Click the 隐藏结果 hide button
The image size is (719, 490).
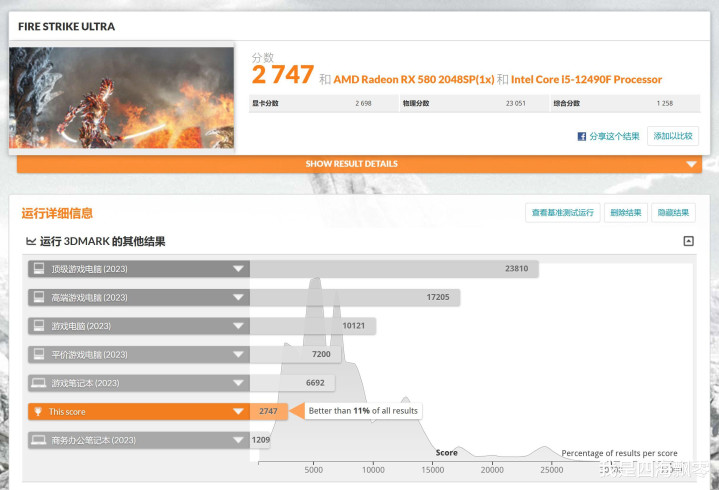pos(673,213)
